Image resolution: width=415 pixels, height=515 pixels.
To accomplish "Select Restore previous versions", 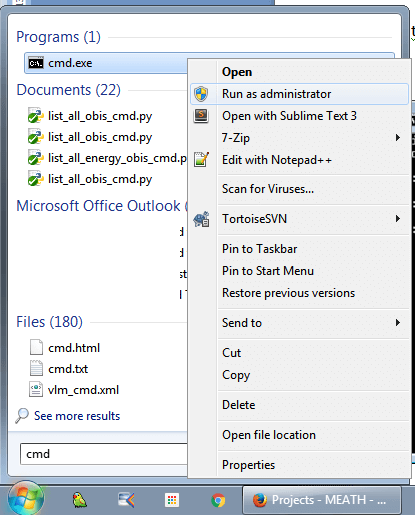I will tap(289, 293).
